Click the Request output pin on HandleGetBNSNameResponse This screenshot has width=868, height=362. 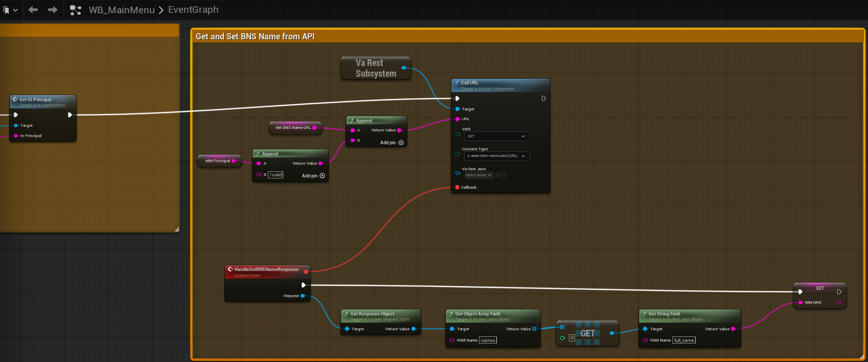click(303, 296)
